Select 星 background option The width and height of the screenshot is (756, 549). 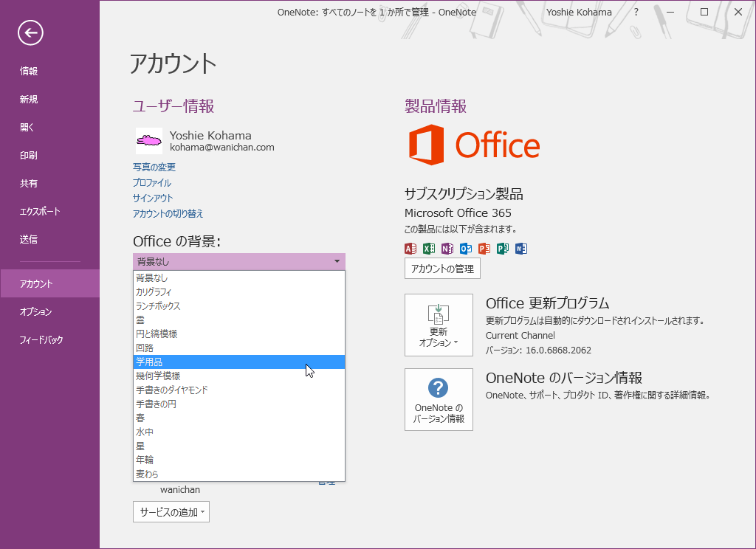[x=239, y=446]
